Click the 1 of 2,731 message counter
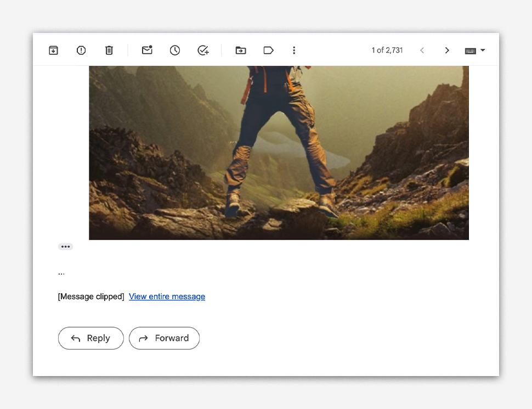 pos(387,51)
